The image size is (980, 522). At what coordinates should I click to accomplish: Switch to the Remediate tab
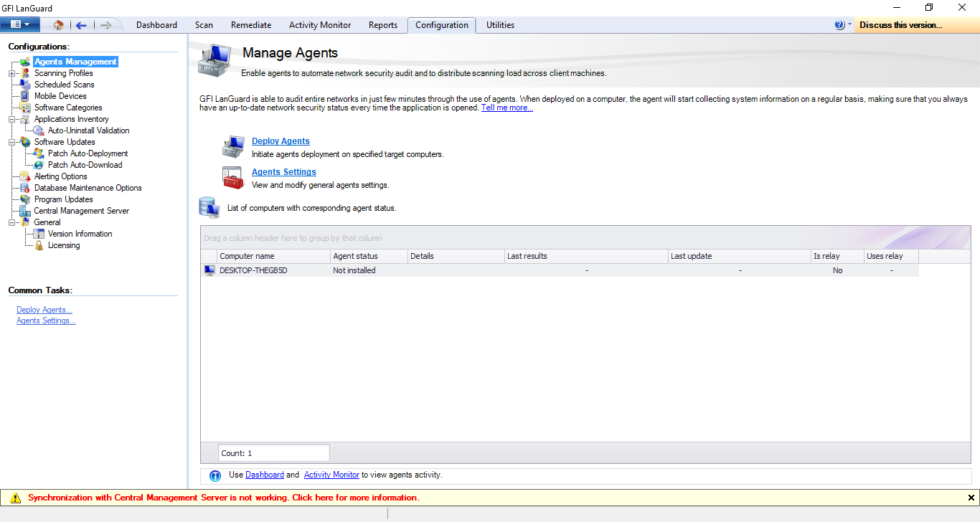tap(251, 25)
